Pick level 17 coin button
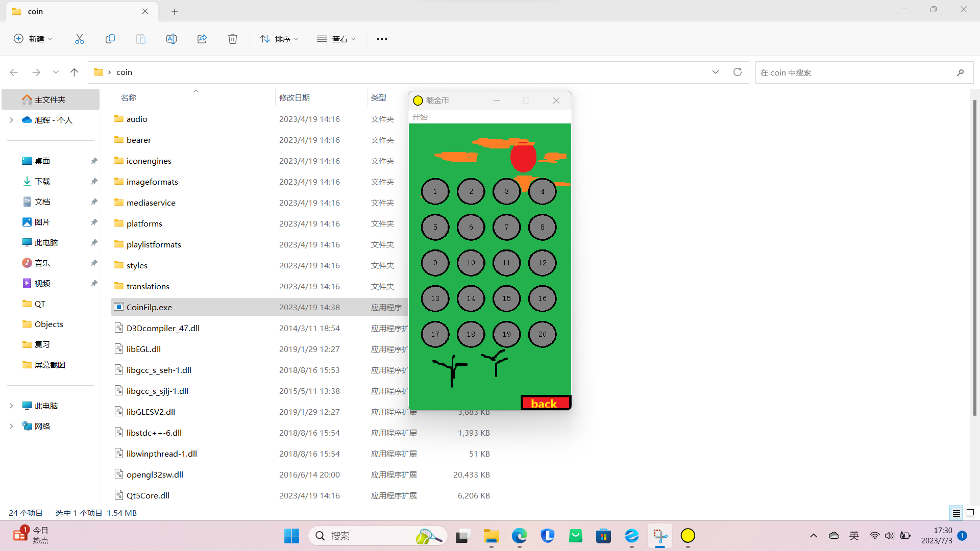The image size is (980, 551). (435, 334)
